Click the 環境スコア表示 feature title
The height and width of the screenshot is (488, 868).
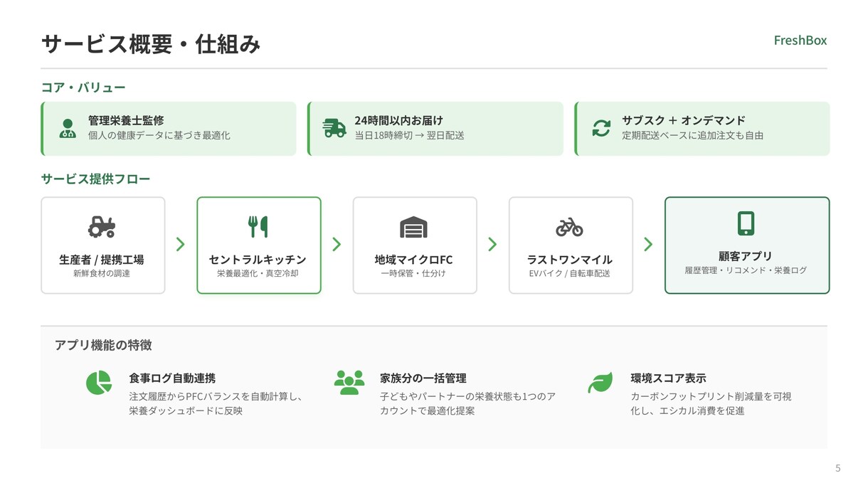point(668,378)
